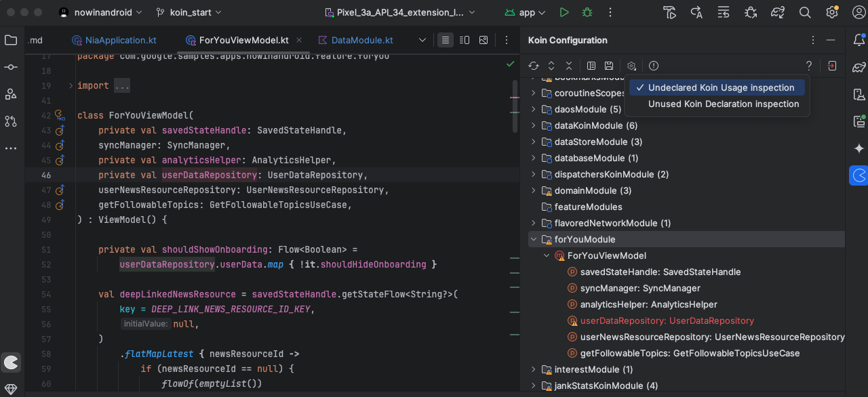Open the Koin help question mark icon
The image size is (868, 397).
coord(808,66)
